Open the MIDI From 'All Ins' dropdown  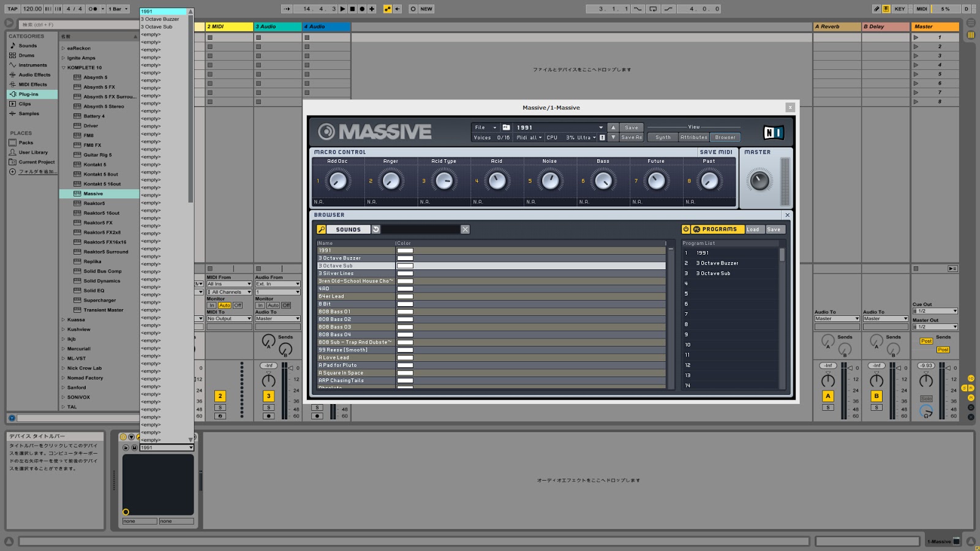coord(229,284)
